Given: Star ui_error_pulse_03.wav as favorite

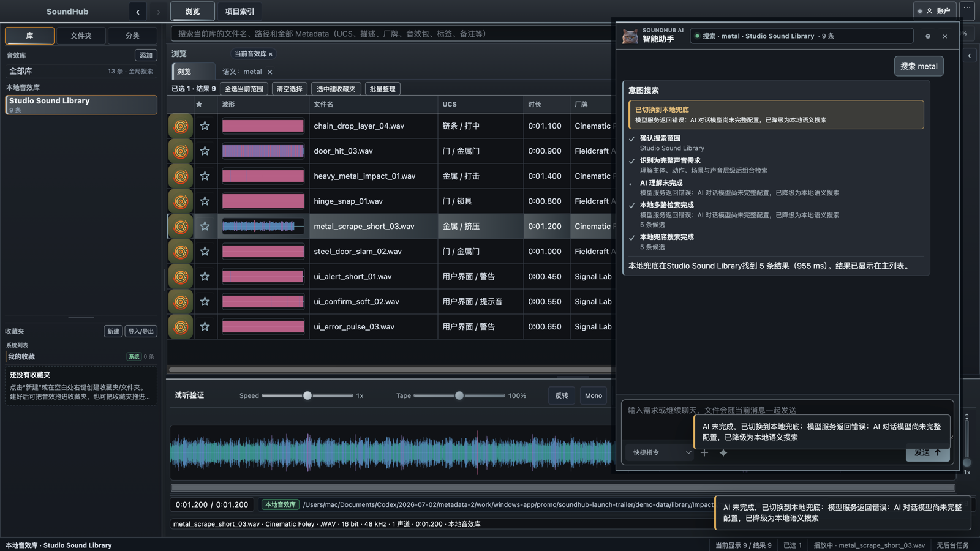Looking at the screenshot, I should (205, 327).
